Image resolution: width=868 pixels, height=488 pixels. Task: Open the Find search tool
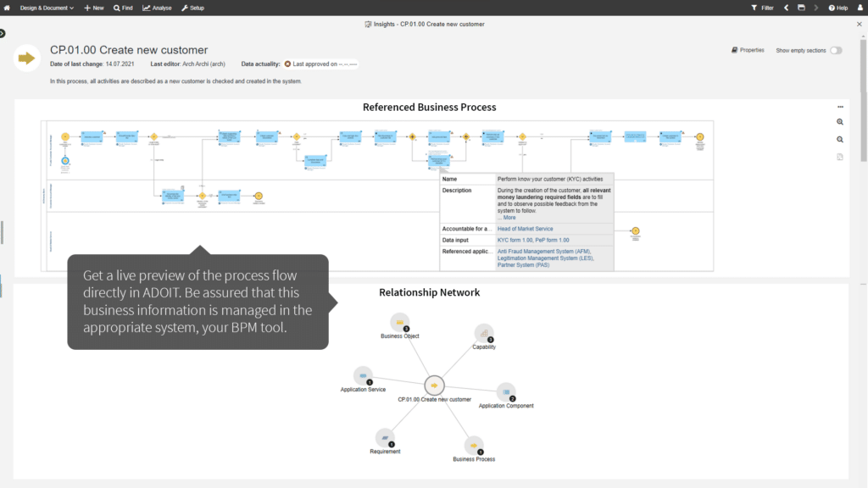point(123,8)
